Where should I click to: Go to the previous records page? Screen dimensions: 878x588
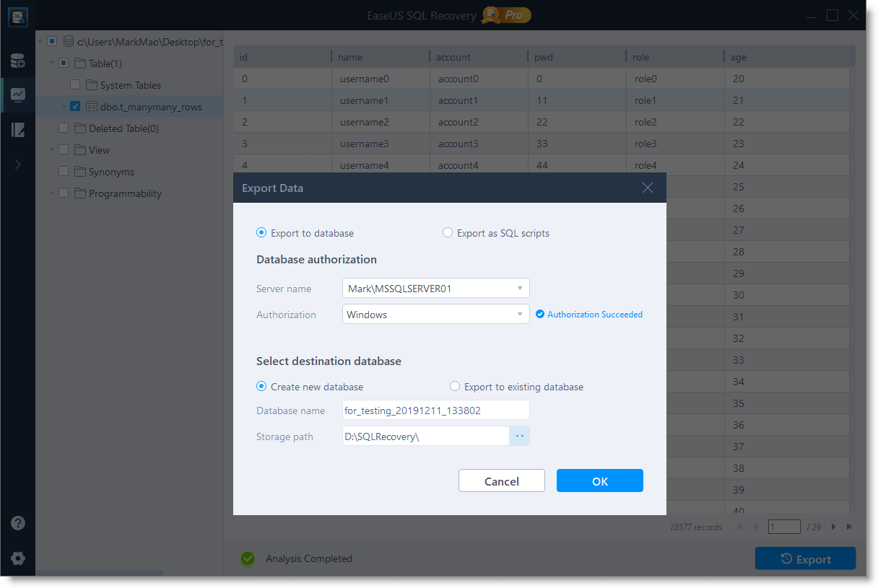tap(755, 527)
